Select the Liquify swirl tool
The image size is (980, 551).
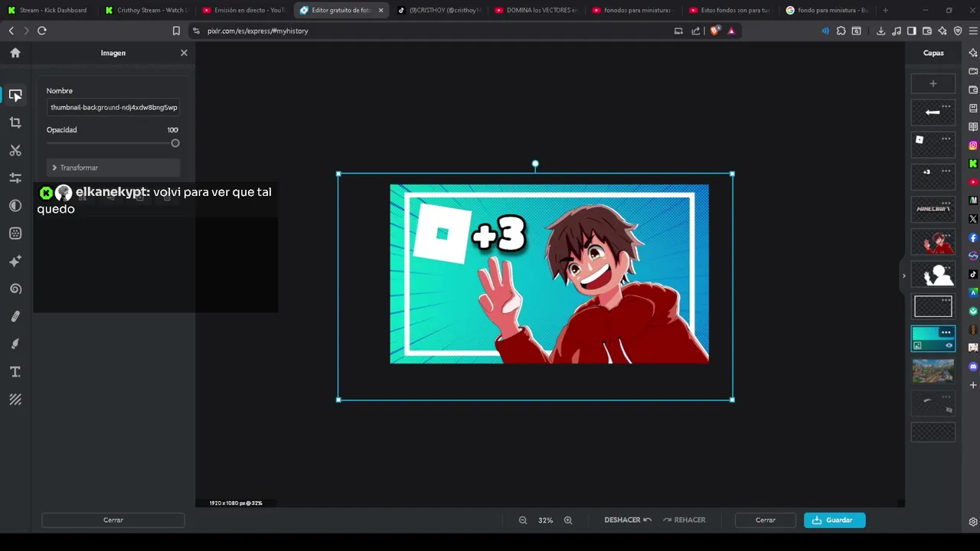[15, 289]
